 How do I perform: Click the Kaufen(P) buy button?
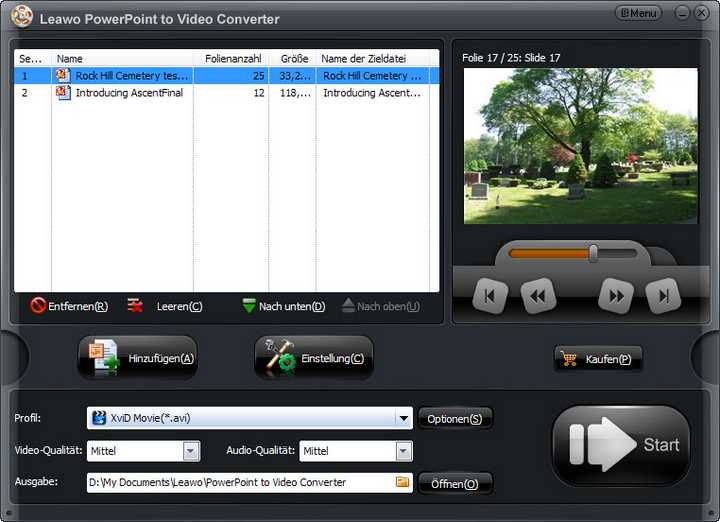598,359
